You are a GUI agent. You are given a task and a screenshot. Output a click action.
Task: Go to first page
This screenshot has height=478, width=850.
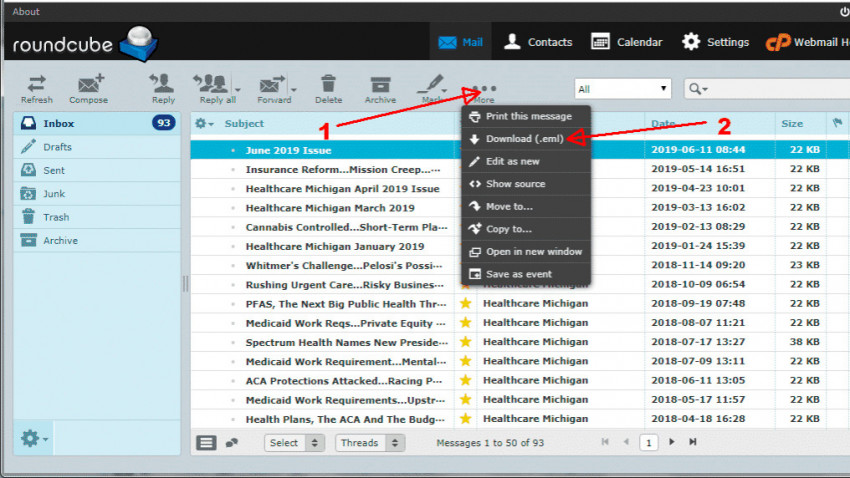click(x=605, y=442)
